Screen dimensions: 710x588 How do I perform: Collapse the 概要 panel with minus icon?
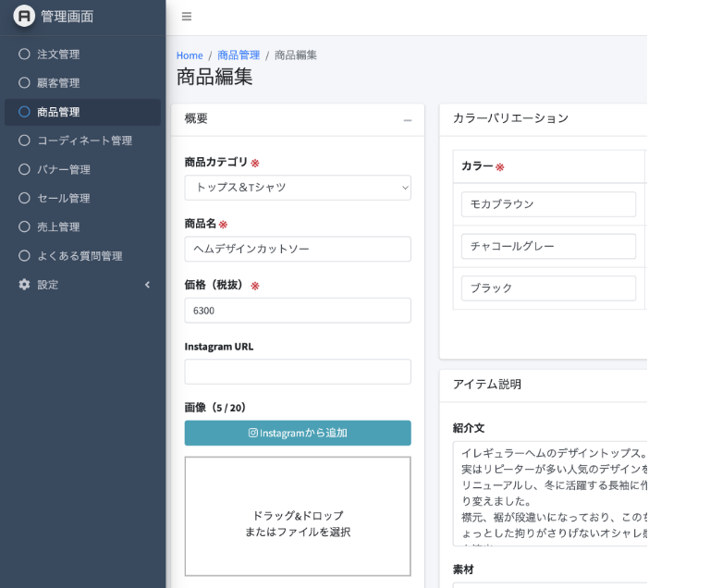[x=407, y=120]
